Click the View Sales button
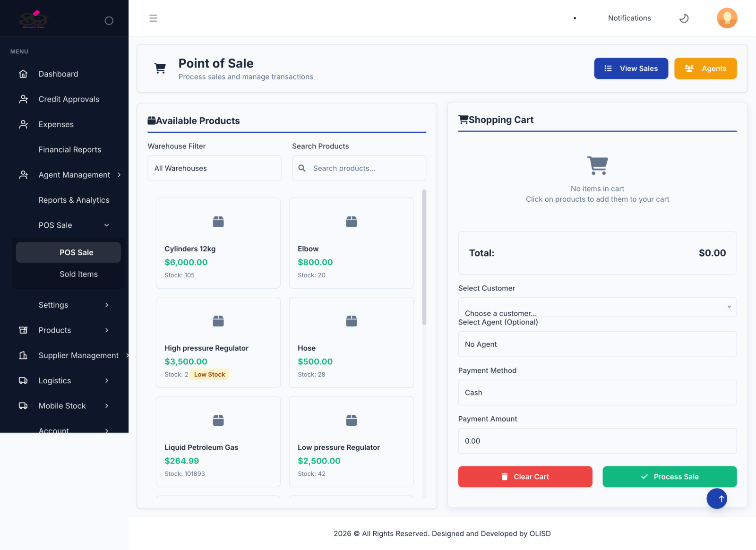The image size is (756, 550). coord(631,69)
